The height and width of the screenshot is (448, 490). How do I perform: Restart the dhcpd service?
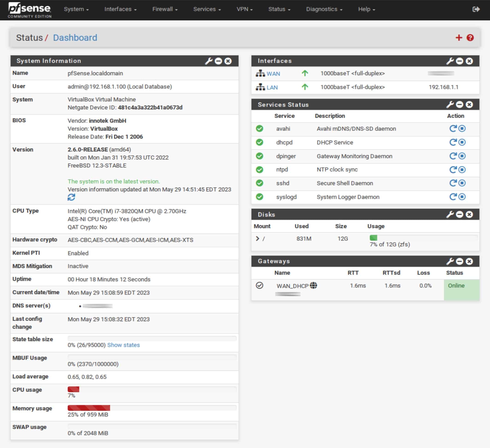coord(453,142)
